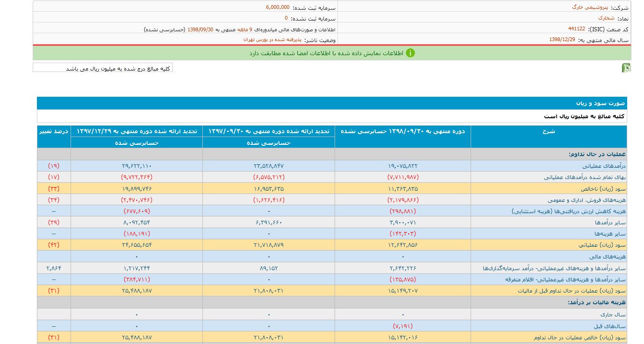Click the green signed-info confirmation banner text
This screenshot has width=644, height=344.
pos(325,53)
